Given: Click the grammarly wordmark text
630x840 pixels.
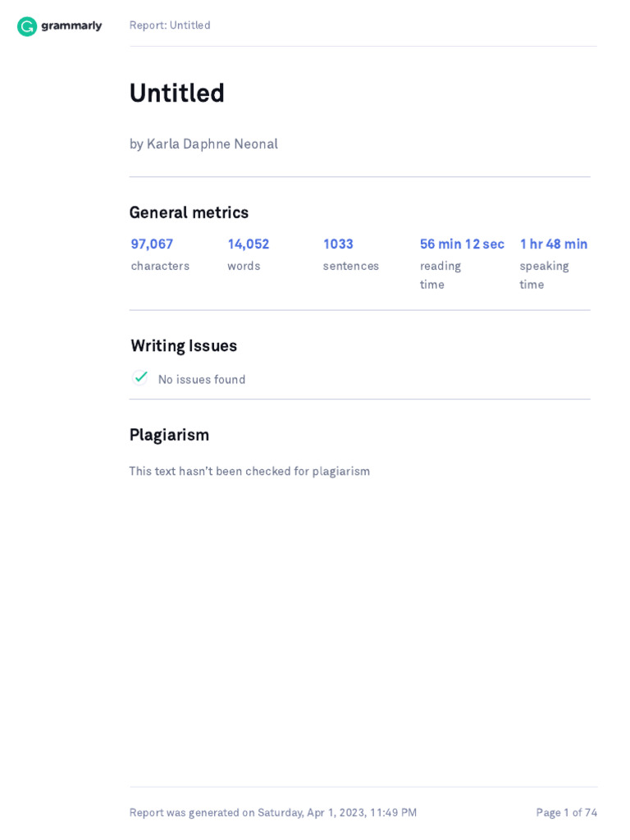Looking at the screenshot, I should click(71, 25).
